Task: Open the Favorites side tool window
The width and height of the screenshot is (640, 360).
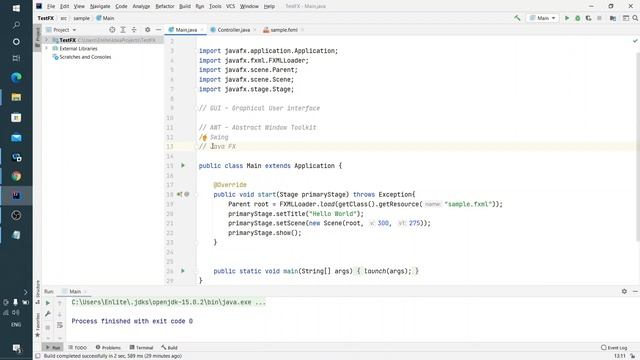Action: [x=38, y=324]
